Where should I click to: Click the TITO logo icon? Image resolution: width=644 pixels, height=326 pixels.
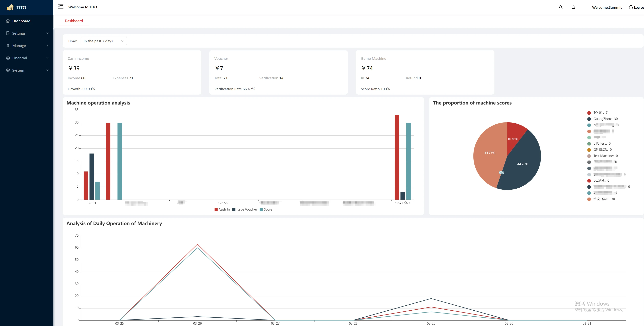[x=10, y=7]
